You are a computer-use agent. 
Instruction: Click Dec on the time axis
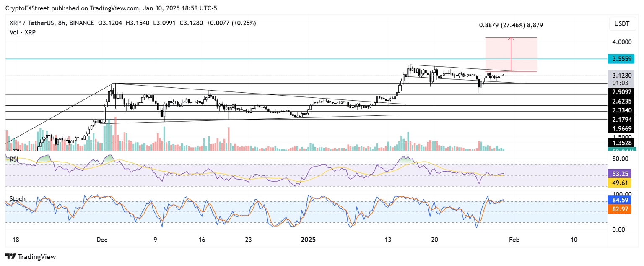(102, 240)
